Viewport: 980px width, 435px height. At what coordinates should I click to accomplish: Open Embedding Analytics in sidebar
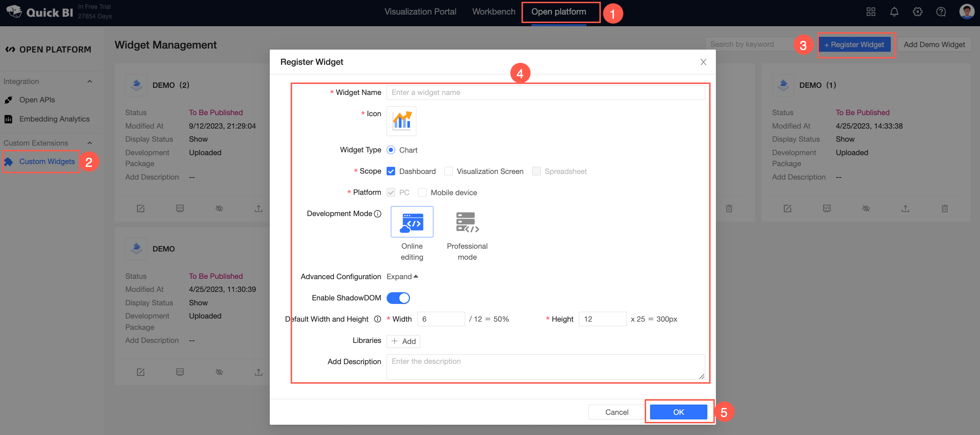click(x=55, y=119)
